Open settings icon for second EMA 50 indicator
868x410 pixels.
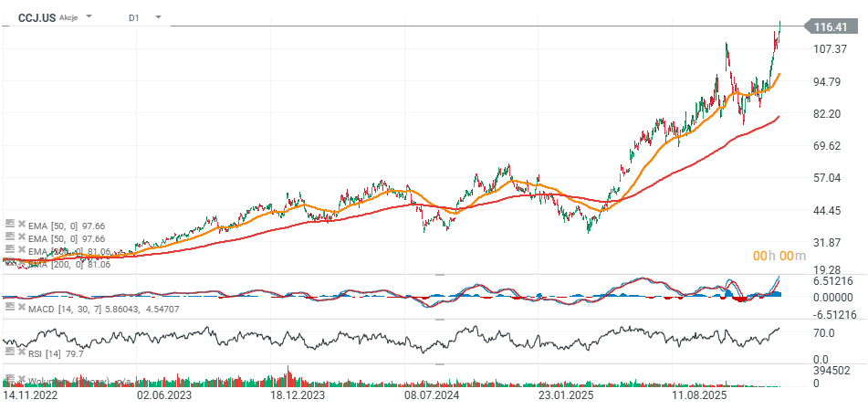click(x=9, y=237)
